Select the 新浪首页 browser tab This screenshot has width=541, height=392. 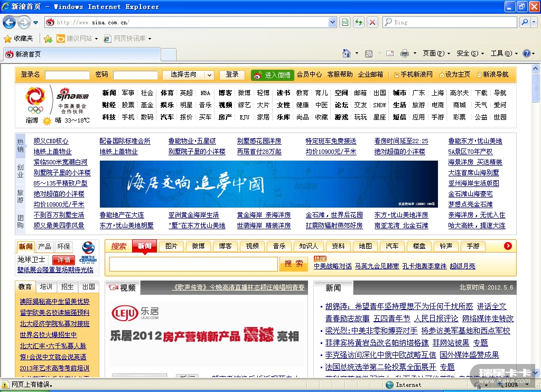tap(81, 54)
